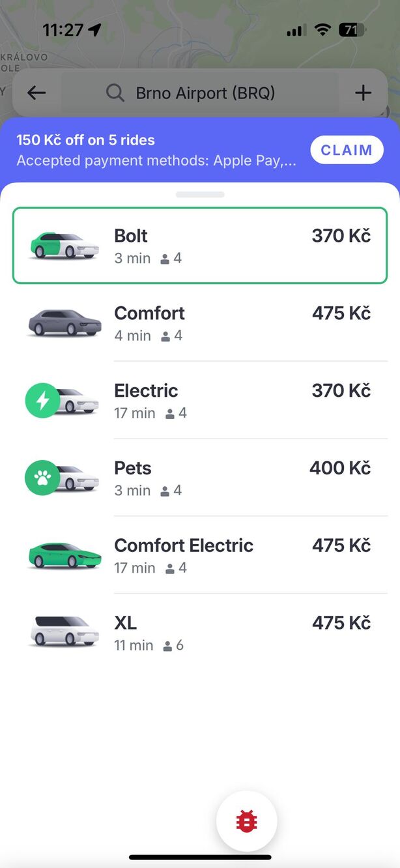Tap the battery indicator showing 71
Viewport: 400px width, 868px height.
(x=350, y=29)
